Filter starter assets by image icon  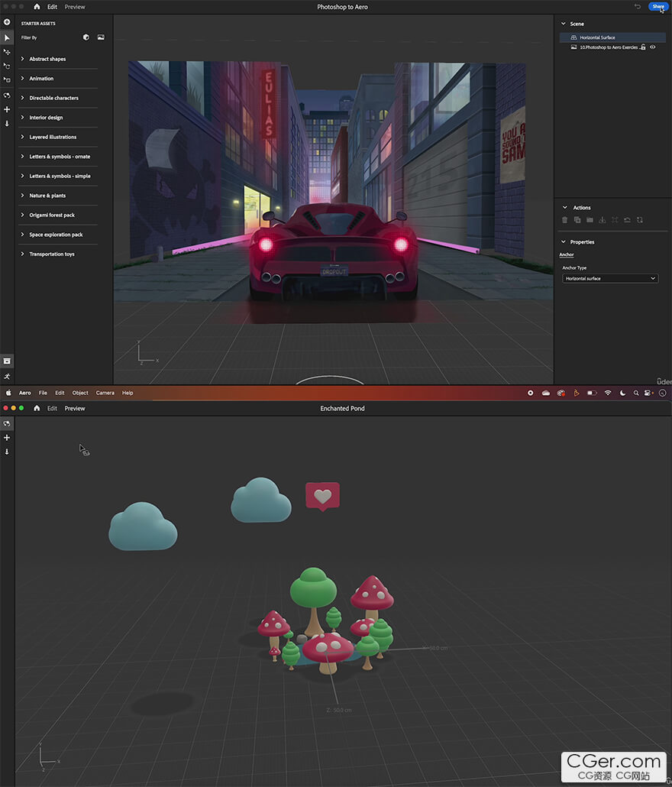pos(101,37)
